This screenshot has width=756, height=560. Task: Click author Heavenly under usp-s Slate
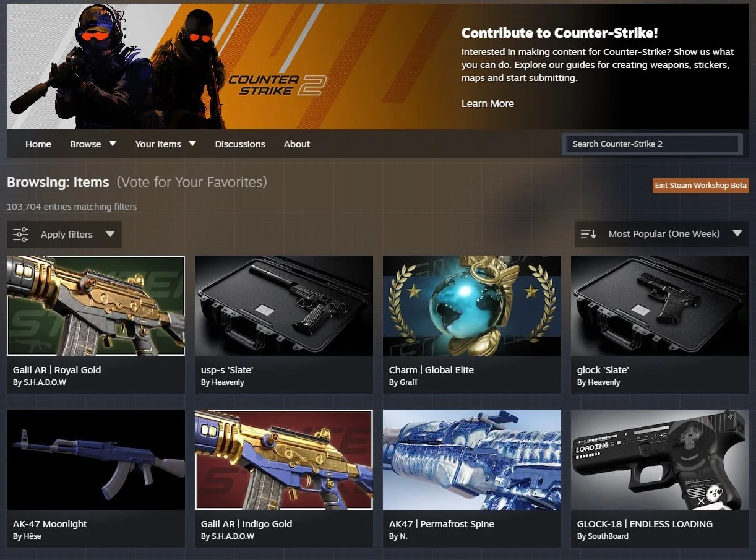point(228,382)
